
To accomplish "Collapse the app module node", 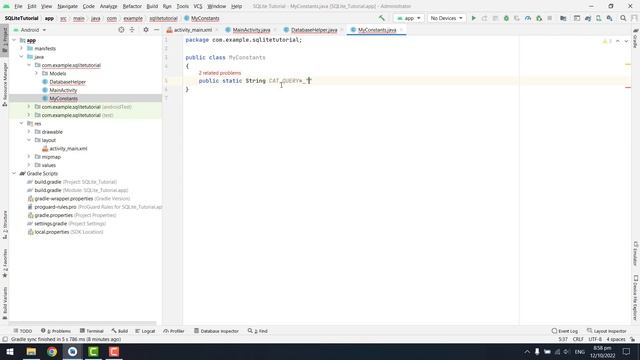I will (x=15, y=40).
